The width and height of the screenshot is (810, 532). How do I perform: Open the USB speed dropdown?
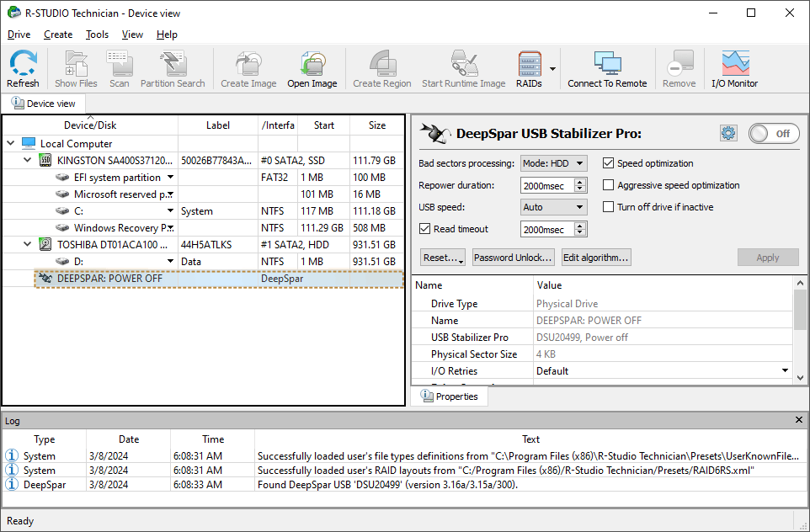[554, 207]
